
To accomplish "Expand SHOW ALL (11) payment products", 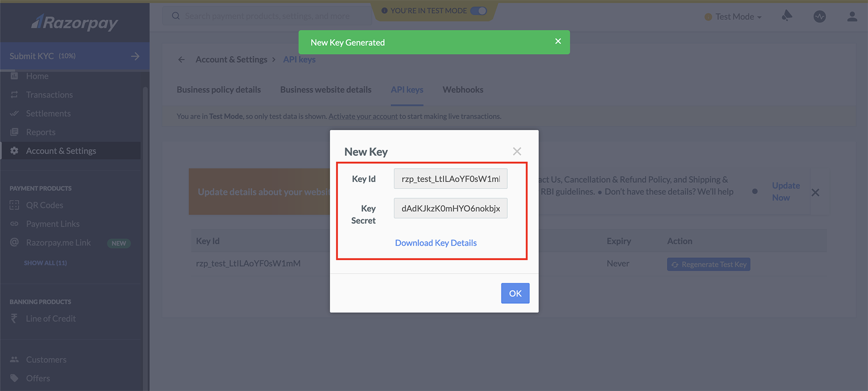I will (x=45, y=263).
